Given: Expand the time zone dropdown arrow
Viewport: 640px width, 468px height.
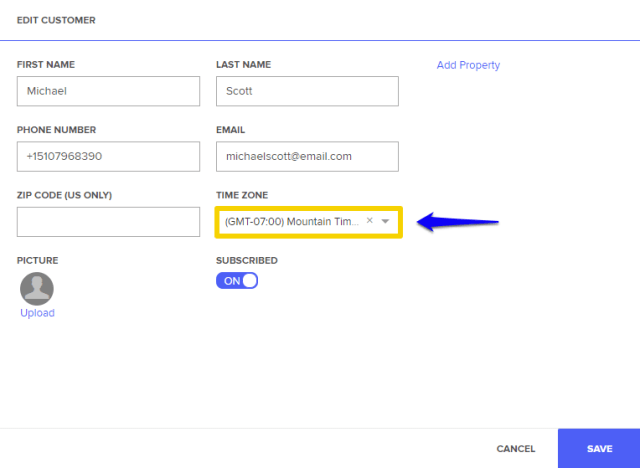Looking at the screenshot, I should (385, 222).
